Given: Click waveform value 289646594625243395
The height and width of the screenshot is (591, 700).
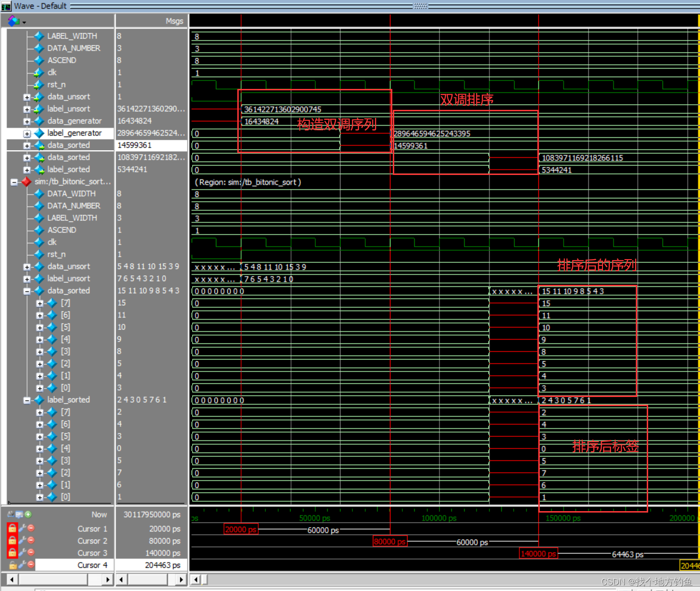Looking at the screenshot, I should click(x=432, y=134).
